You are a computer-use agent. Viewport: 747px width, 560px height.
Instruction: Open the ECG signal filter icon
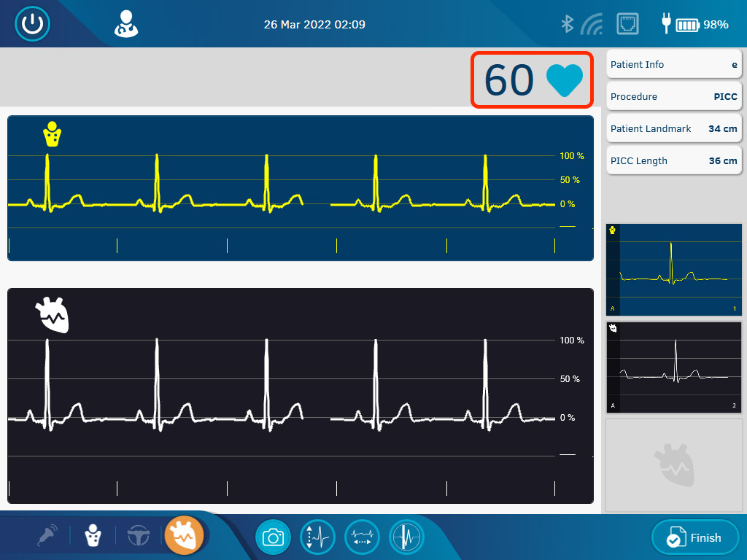(x=406, y=536)
